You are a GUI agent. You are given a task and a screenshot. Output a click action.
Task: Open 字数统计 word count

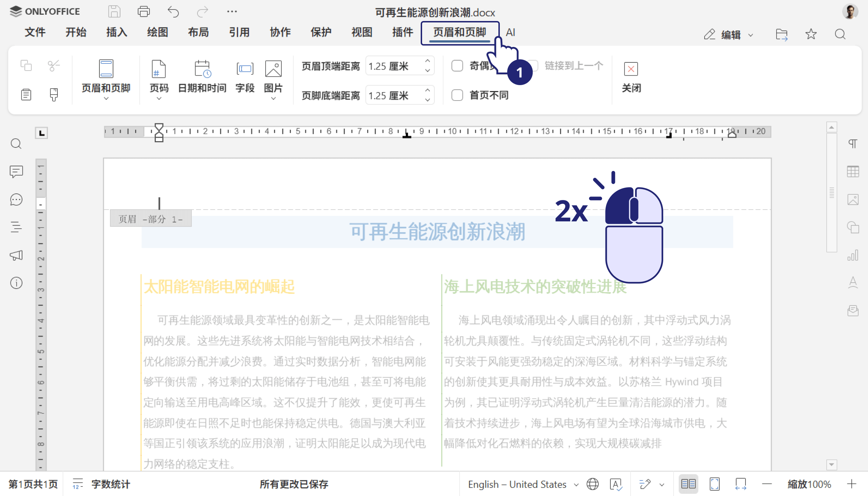[101, 484]
